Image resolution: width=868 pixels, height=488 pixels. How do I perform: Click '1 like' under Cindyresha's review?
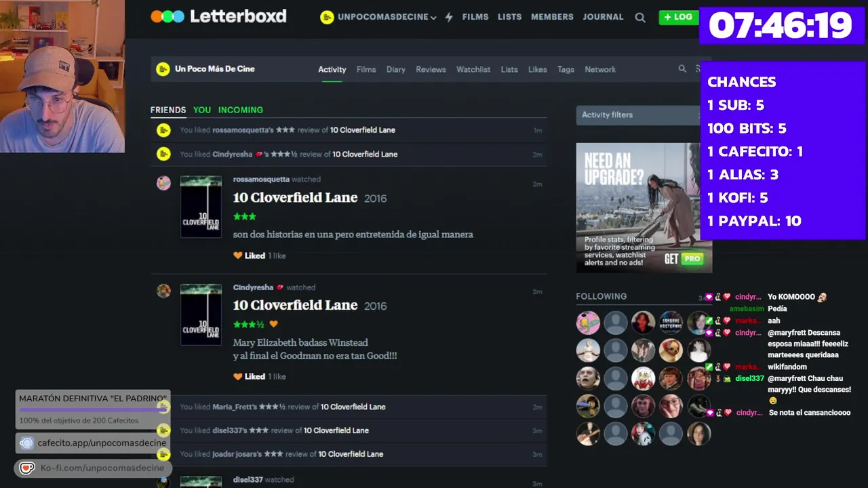277,377
